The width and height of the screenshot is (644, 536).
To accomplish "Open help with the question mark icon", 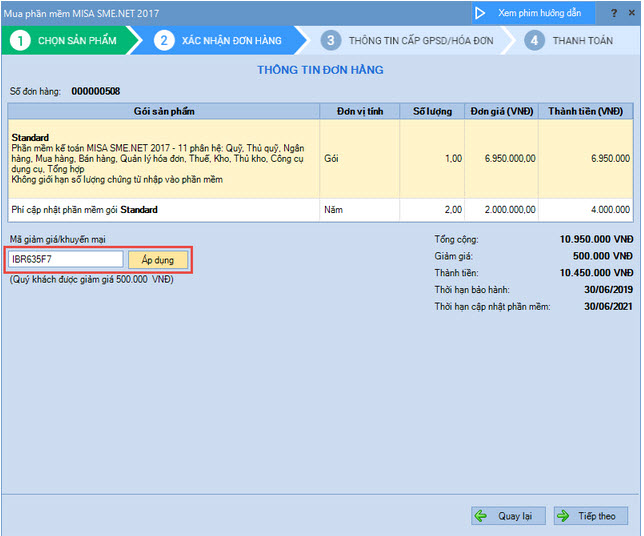I will (x=613, y=13).
